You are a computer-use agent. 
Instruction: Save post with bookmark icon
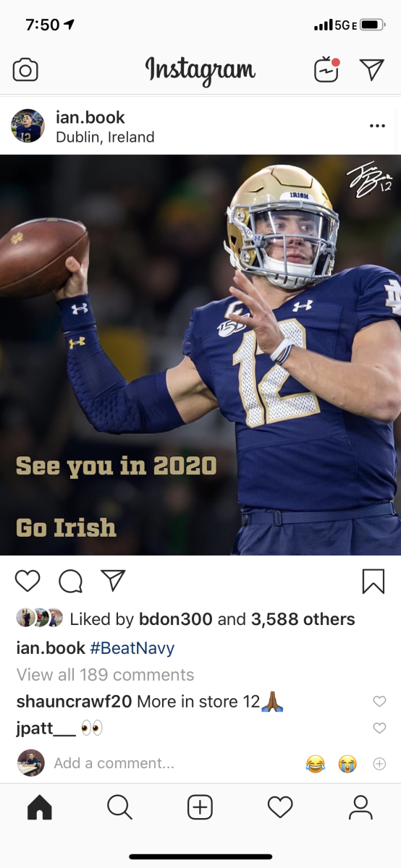(x=373, y=581)
